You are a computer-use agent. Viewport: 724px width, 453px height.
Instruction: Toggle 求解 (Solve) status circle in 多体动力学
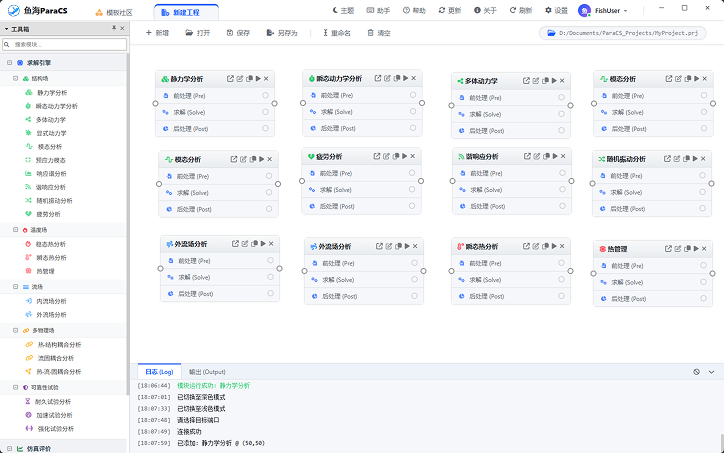(559, 114)
